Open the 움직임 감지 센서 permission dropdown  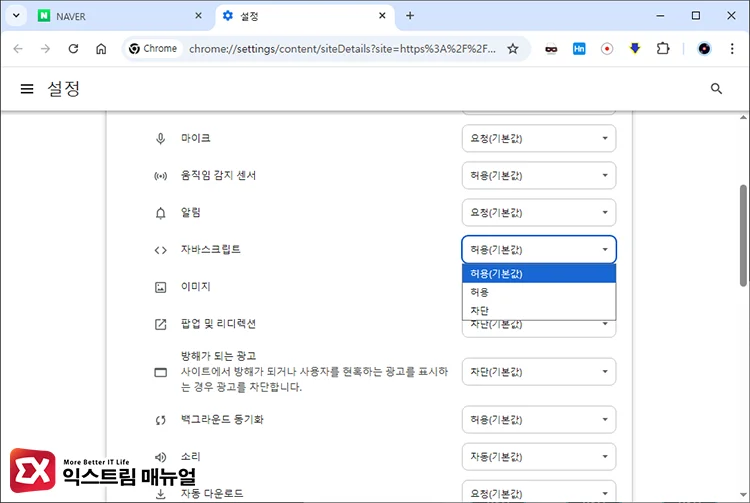[539, 176]
